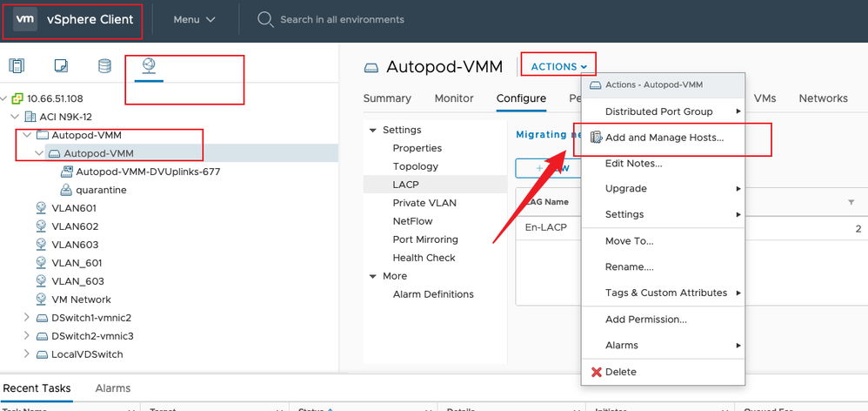Click the Search in all environments field
Viewport: 868px width, 411px height.
(x=342, y=20)
